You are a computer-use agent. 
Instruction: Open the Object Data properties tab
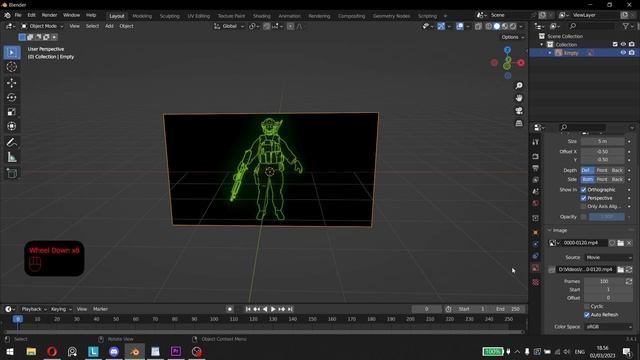pyautogui.click(x=536, y=268)
